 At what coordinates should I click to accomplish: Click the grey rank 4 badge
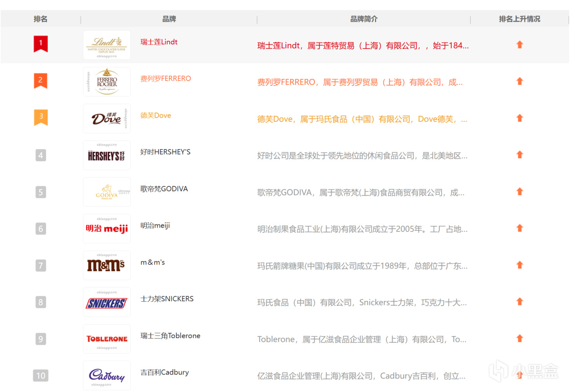[41, 155]
